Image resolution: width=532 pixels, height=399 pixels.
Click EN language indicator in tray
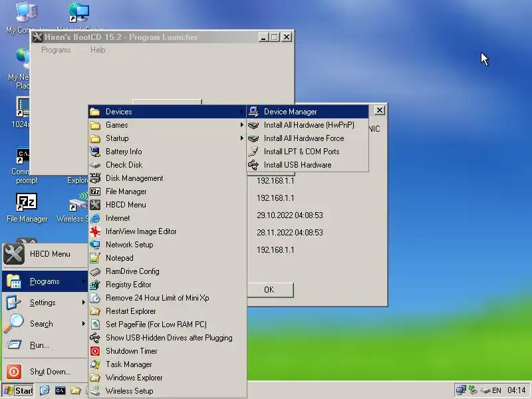[496, 390]
